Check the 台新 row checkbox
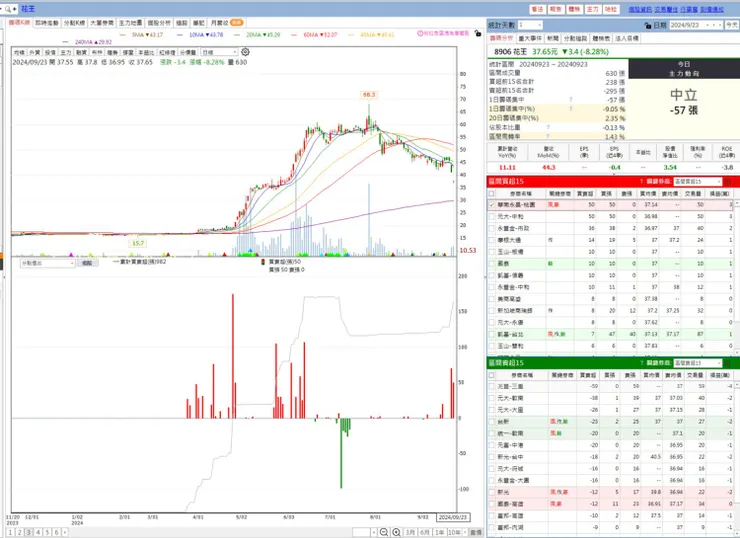740x538 pixels. click(492, 422)
